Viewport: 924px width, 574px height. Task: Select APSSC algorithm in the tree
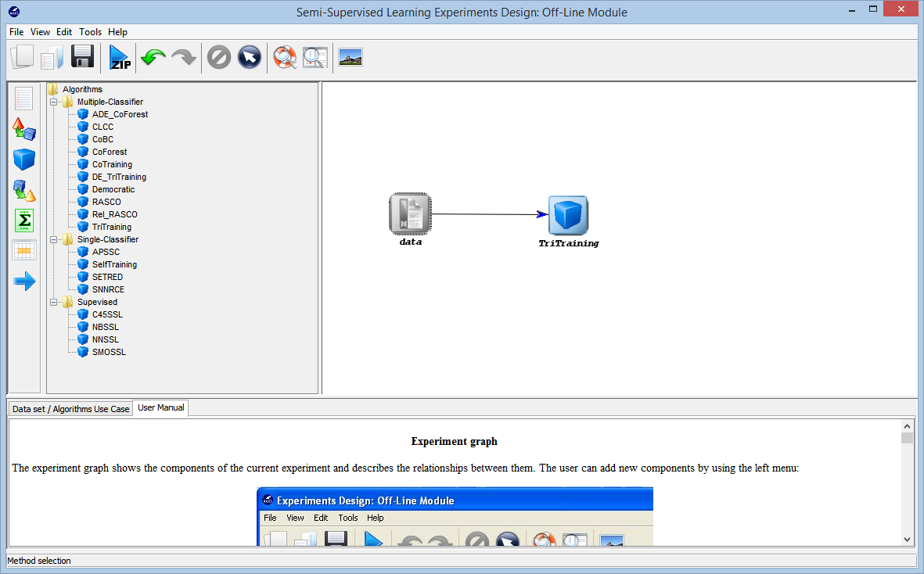tap(106, 252)
